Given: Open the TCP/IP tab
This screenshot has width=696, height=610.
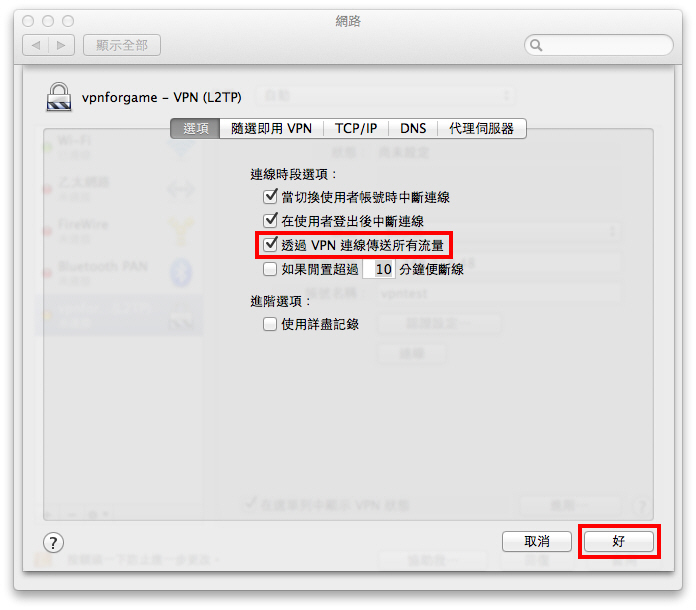Looking at the screenshot, I should pos(356,128).
